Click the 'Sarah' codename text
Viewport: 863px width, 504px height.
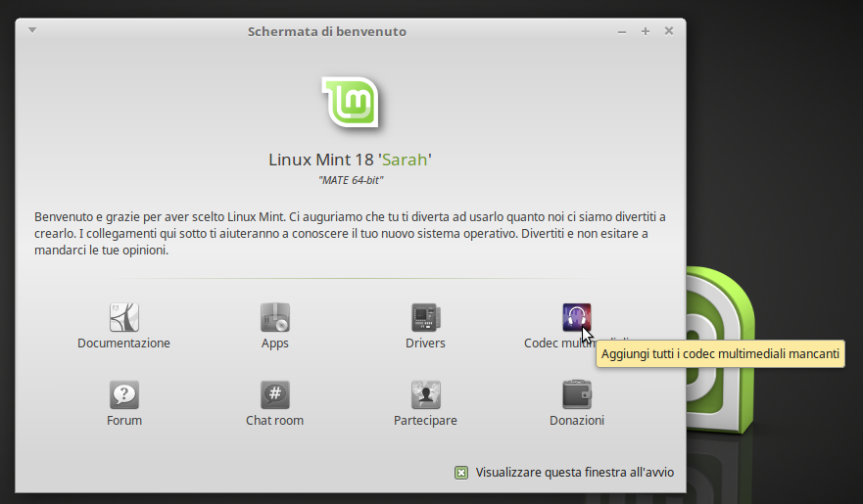tap(405, 160)
